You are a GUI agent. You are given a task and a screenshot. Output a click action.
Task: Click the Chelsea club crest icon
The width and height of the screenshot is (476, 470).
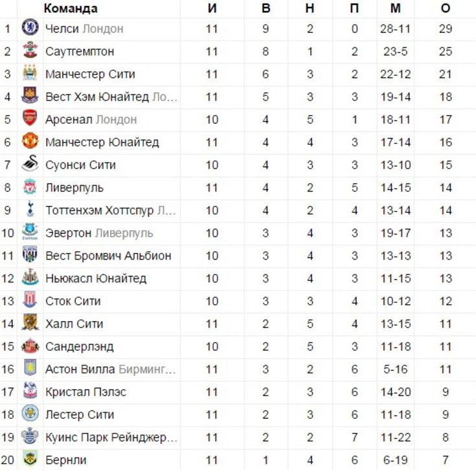[30, 27]
